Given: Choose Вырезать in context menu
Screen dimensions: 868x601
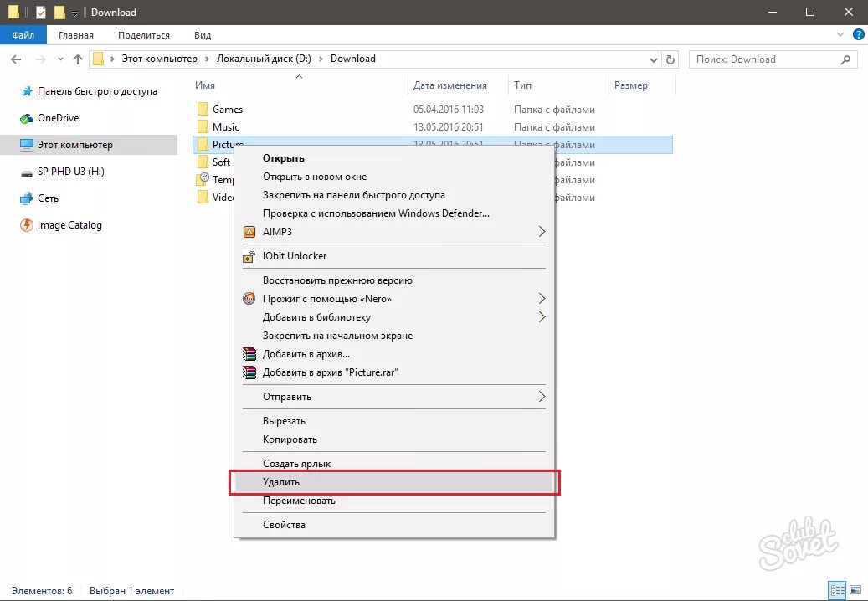Looking at the screenshot, I should tap(394, 421).
